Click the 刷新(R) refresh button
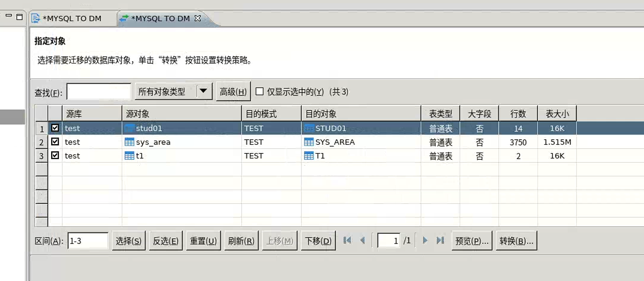The image size is (644, 281). pyautogui.click(x=241, y=241)
